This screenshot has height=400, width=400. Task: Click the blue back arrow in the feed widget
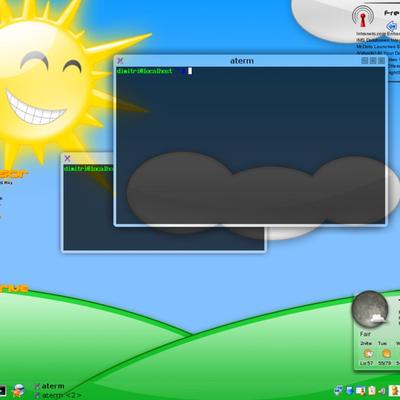click(392, 26)
